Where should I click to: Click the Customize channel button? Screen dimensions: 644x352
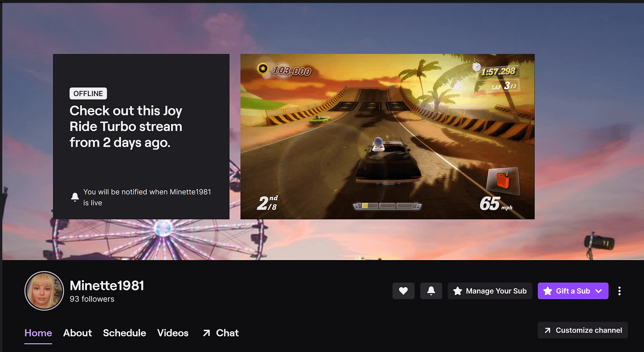click(582, 330)
